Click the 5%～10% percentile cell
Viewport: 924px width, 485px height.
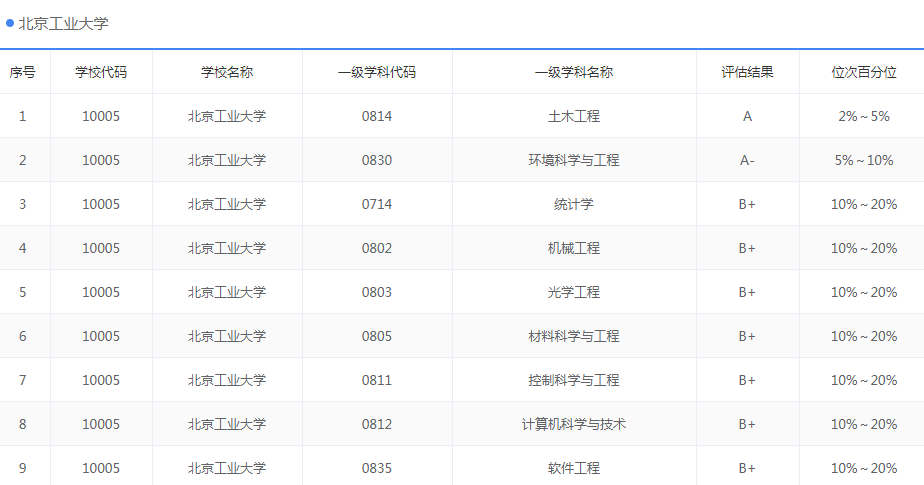coord(864,160)
